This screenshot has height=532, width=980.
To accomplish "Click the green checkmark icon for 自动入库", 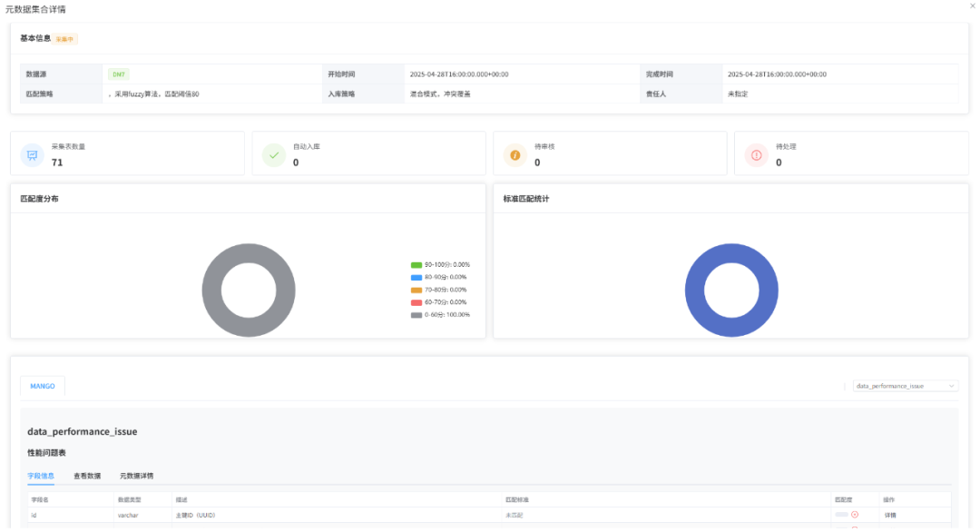I will pyautogui.click(x=274, y=155).
